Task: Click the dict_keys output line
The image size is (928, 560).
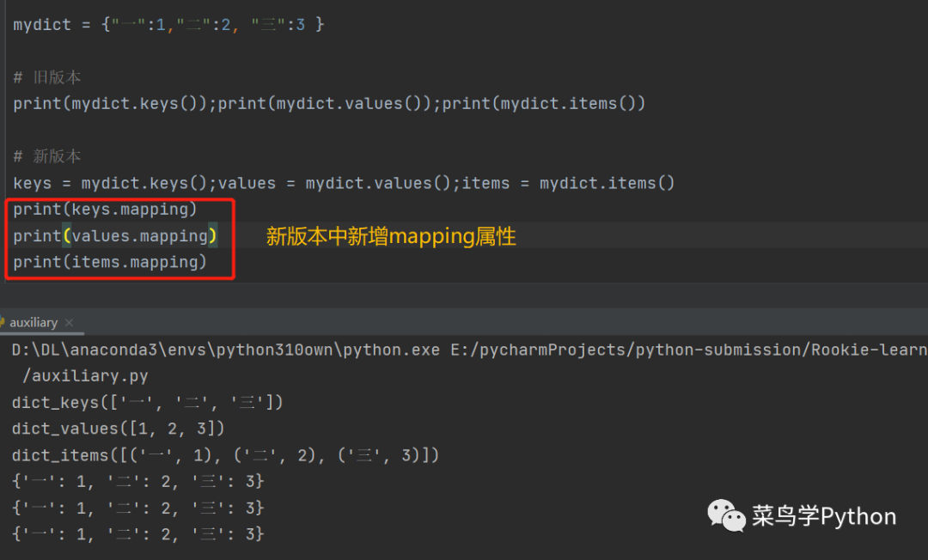Action: pyautogui.click(x=147, y=403)
